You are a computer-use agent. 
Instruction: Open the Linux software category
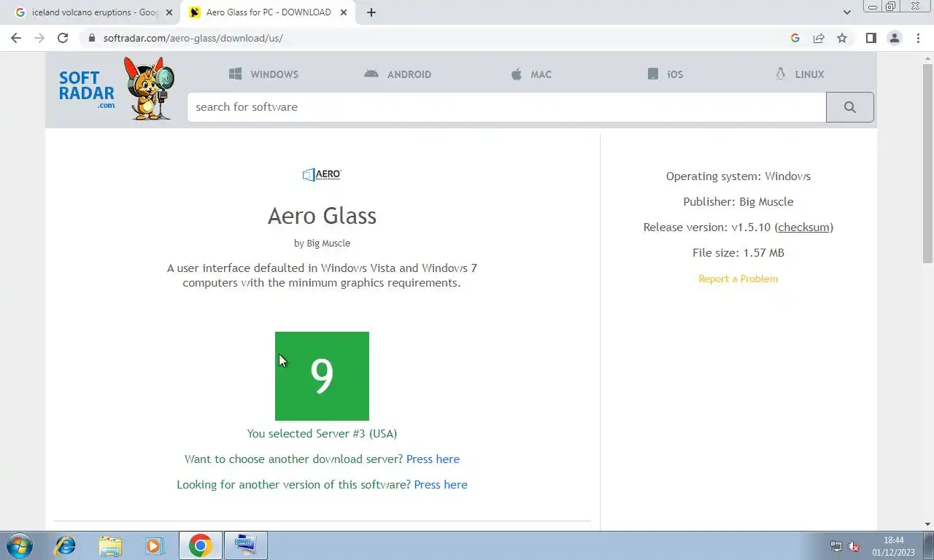point(800,74)
